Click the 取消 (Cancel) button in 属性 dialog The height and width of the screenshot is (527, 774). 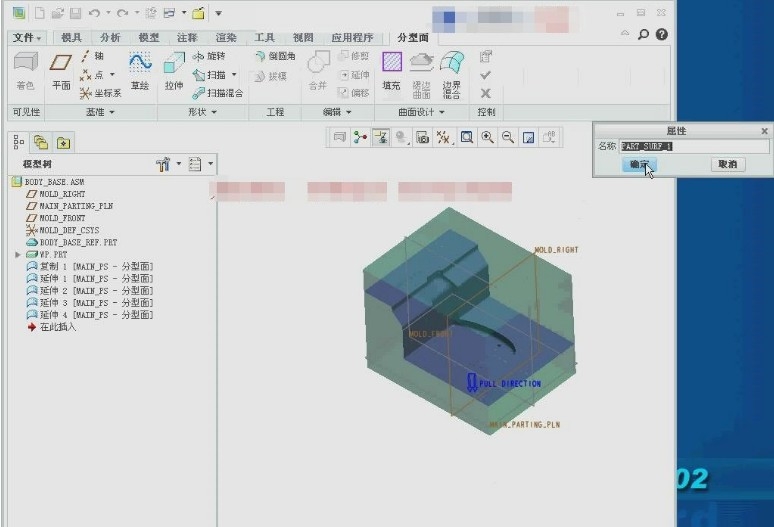point(728,164)
